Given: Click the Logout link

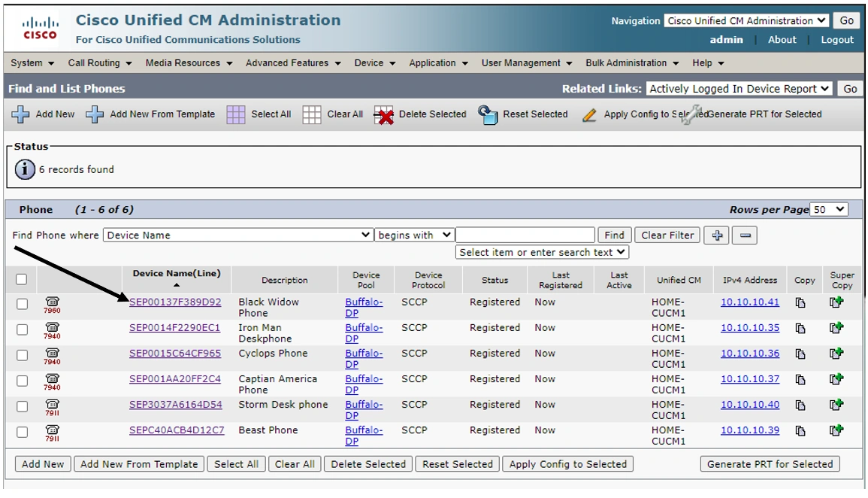Looking at the screenshot, I should tap(837, 40).
